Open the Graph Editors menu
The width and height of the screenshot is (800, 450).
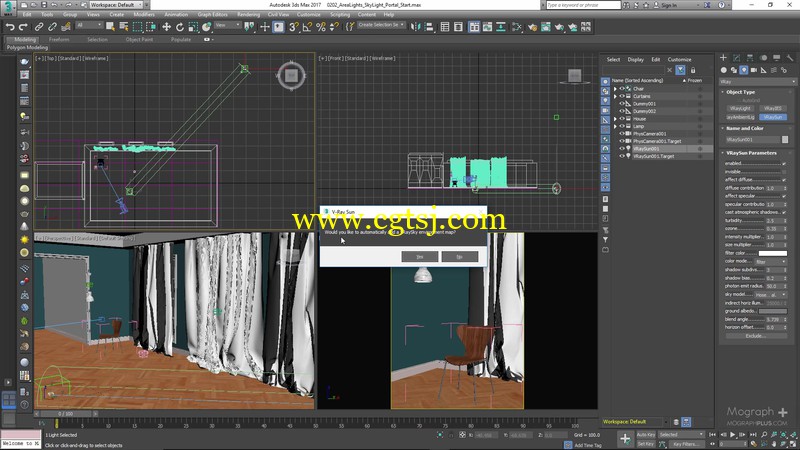[212, 15]
